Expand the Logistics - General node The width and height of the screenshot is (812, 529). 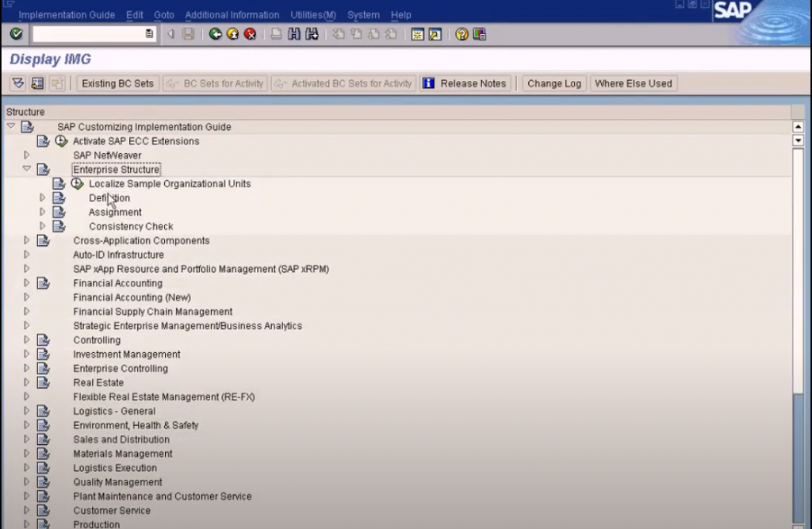click(26, 411)
